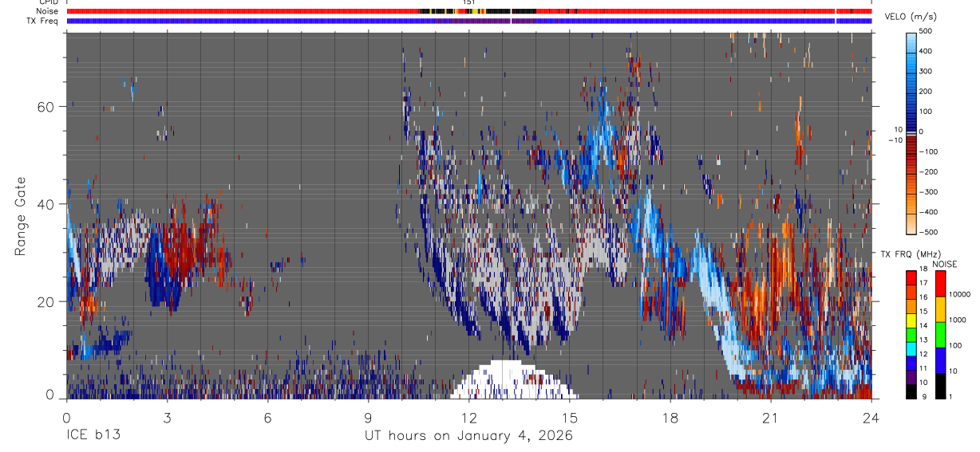This screenshot has height=452, width=980.
Task: Click the 'VELO (m/s)' legend title
Action: pyautogui.click(x=911, y=17)
